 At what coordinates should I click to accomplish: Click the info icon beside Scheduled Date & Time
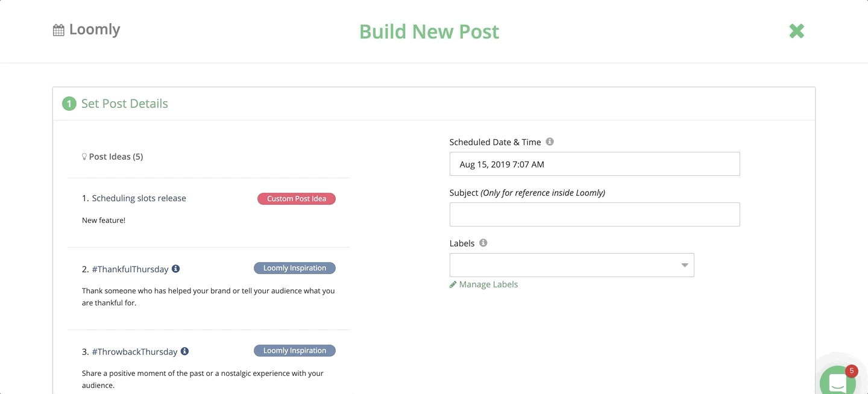tap(549, 141)
